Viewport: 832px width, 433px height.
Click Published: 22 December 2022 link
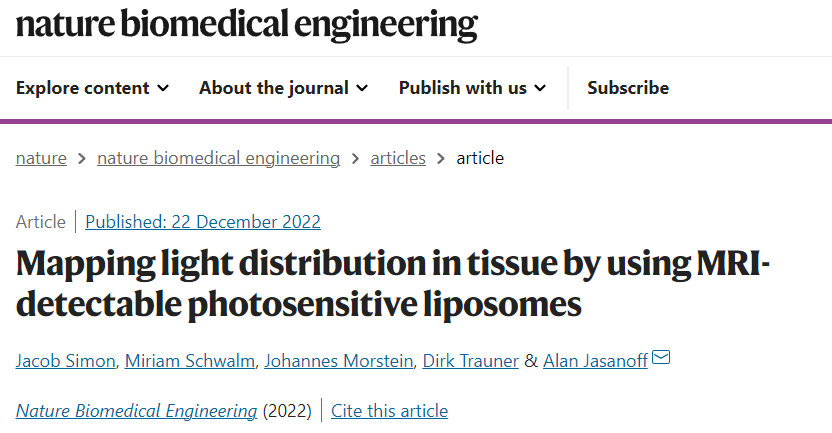coord(203,222)
